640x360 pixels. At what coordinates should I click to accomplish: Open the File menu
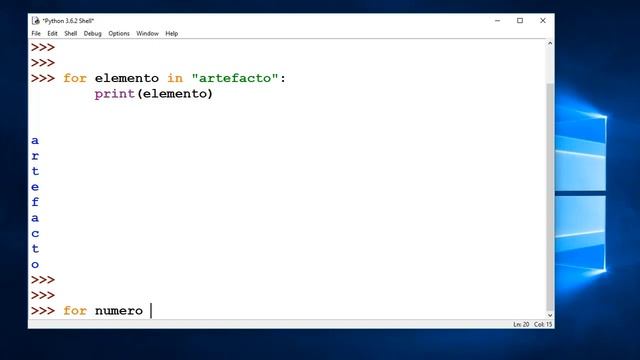pyautogui.click(x=36, y=33)
